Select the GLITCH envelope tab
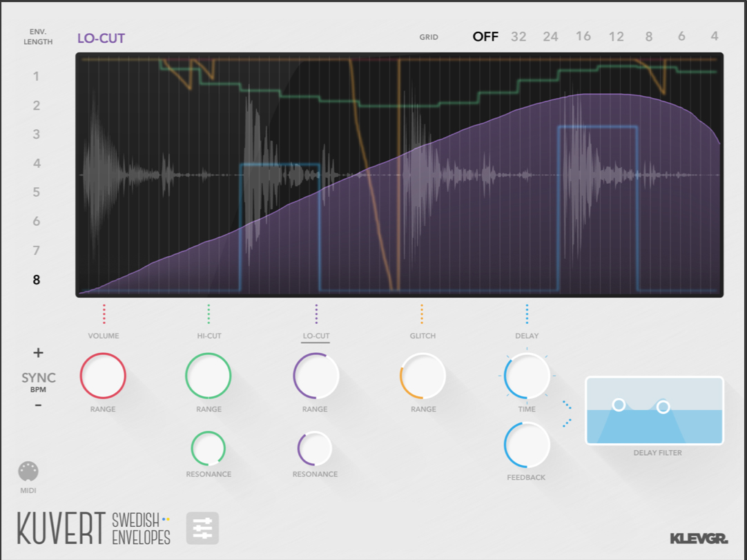The width and height of the screenshot is (747, 560). coord(423,336)
